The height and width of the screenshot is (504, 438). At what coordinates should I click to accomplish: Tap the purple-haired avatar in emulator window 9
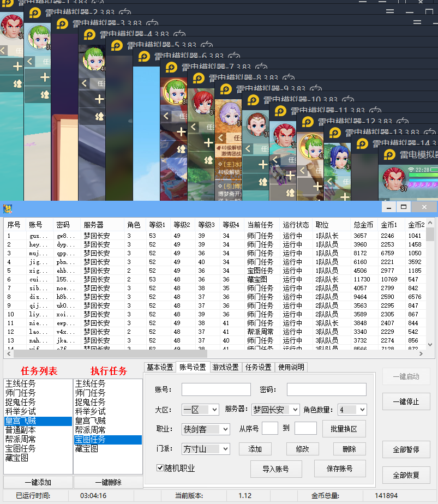coord(230,113)
